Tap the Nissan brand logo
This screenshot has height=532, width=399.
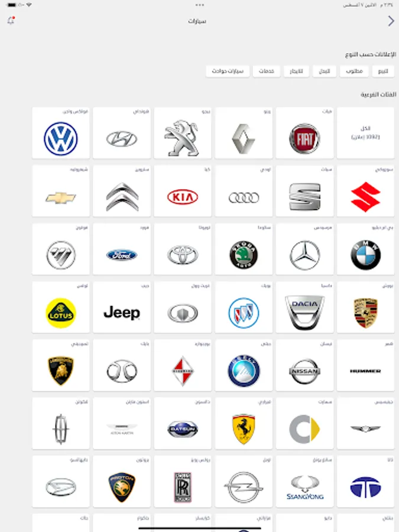click(304, 371)
